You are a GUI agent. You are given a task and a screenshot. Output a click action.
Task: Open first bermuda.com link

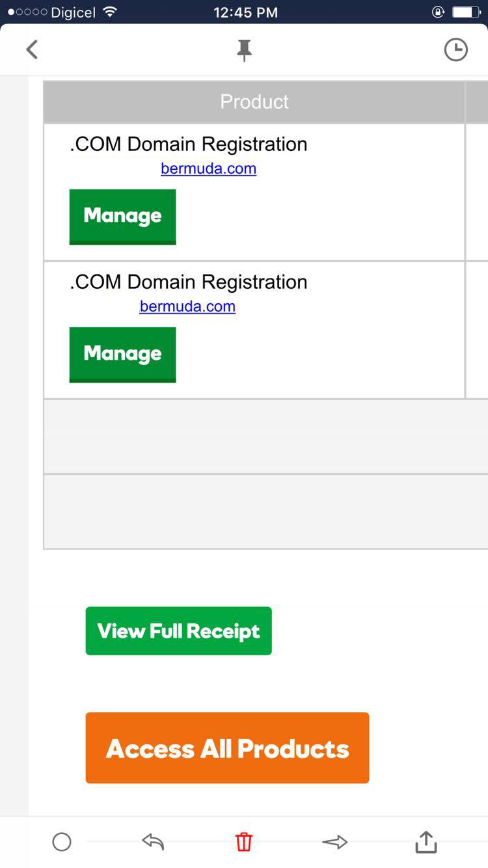(208, 169)
